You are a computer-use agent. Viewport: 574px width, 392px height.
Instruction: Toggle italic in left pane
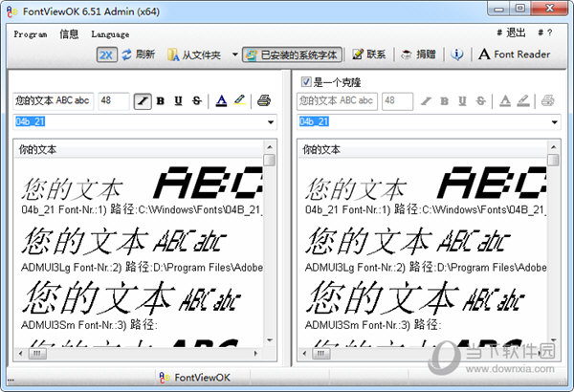pos(143,100)
